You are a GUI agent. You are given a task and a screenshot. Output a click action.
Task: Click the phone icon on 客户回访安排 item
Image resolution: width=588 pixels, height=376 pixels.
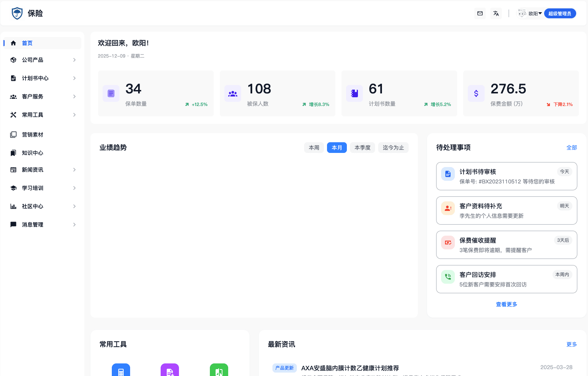[x=448, y=277]
